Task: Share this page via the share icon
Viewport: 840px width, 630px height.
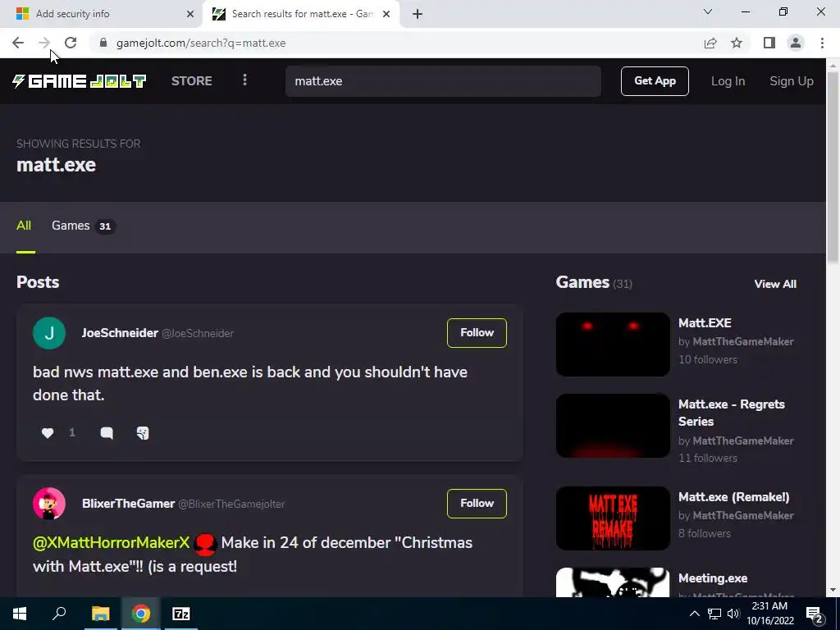Action: [x=710, y=43]
